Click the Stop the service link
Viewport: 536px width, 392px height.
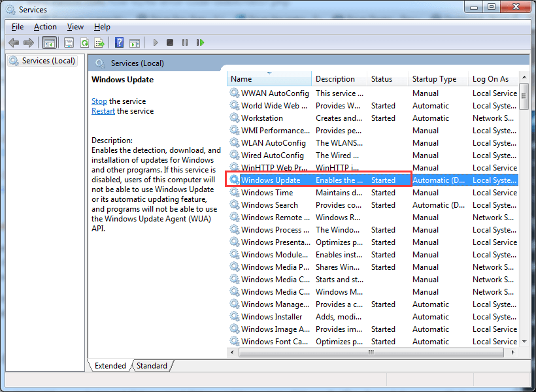(x=99, y=101)
